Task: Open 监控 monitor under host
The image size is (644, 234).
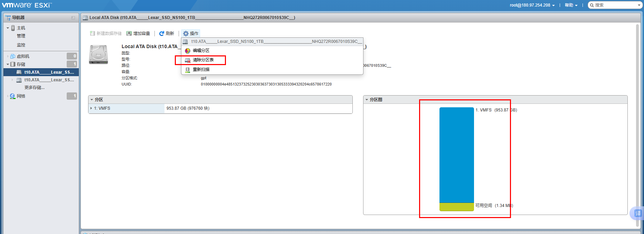Action: click(21, 45)
